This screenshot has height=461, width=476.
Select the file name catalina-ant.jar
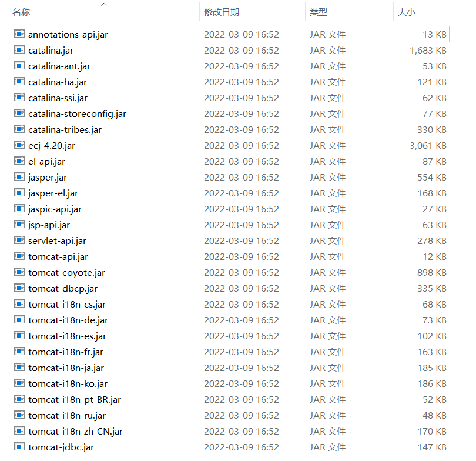(59, 66)
